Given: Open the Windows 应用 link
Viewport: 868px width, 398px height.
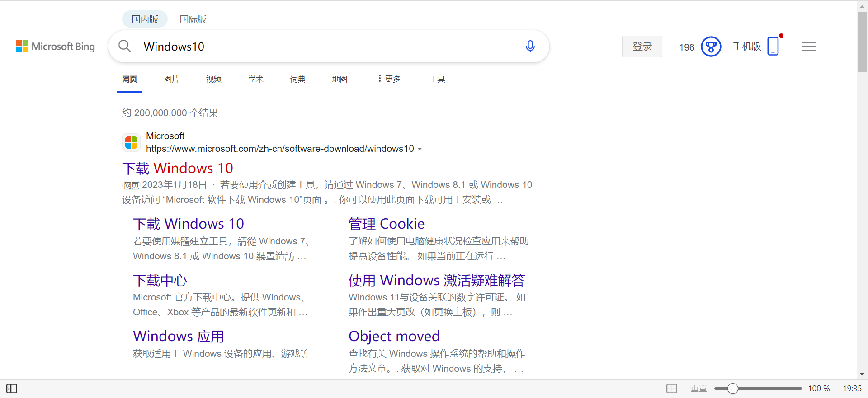Looking at the screenshot, I should click(179, 336).
